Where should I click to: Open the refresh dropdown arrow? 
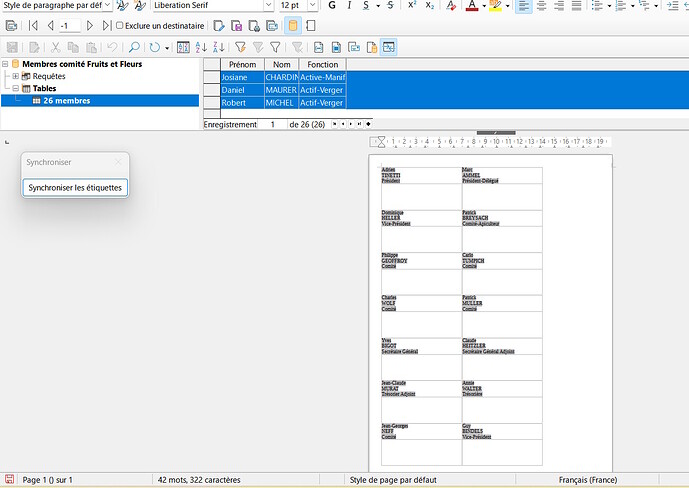167,47
